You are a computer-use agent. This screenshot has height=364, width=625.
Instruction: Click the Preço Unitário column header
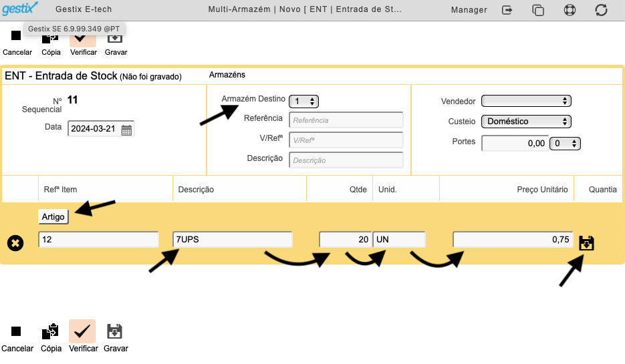[542, 190]
